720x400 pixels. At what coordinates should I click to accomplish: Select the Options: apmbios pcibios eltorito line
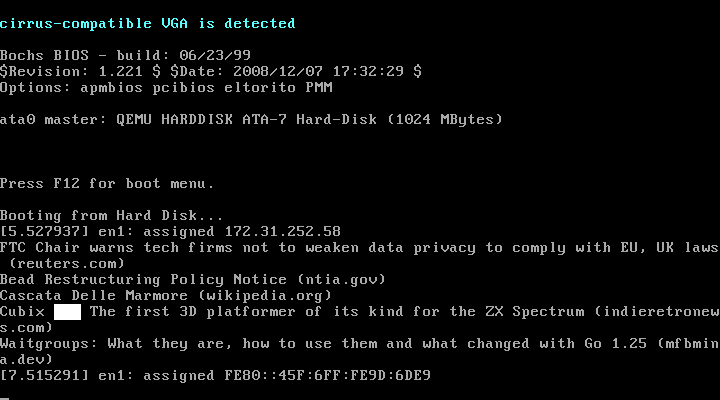(166, 88)
